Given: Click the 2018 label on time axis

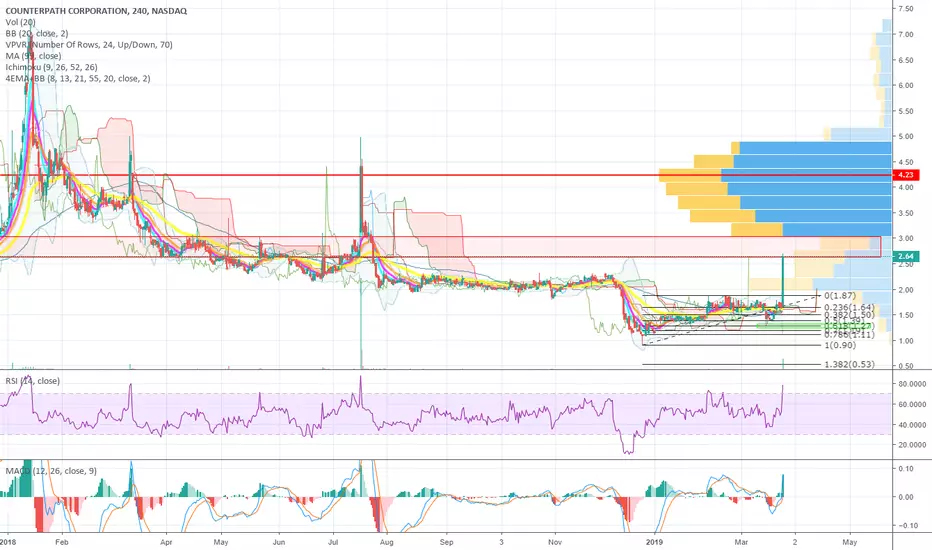Looking at the screenshot, I should coord(8,542).
